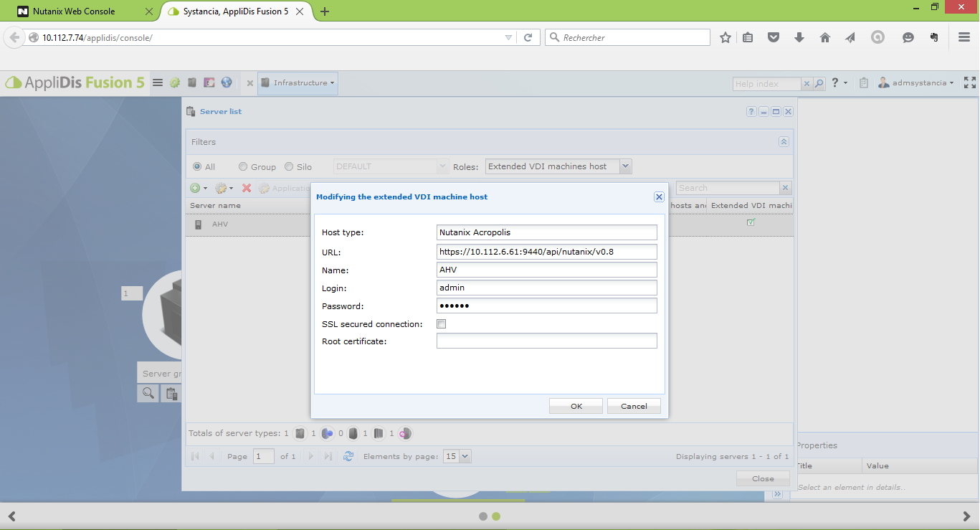
Task: Open the Roles dropdown
Action: click(625, 166)
